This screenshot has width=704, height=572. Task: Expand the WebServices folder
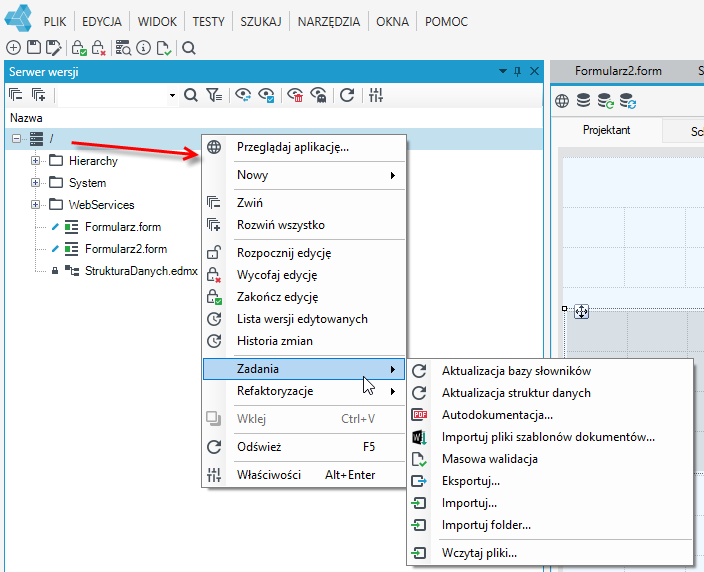pyautogui.click(x=35, y=204)
